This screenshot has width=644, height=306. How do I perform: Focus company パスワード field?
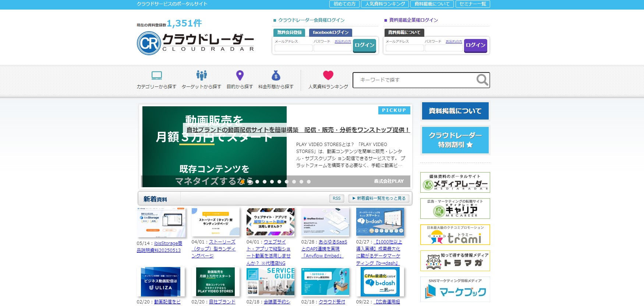tap(443, 48)
